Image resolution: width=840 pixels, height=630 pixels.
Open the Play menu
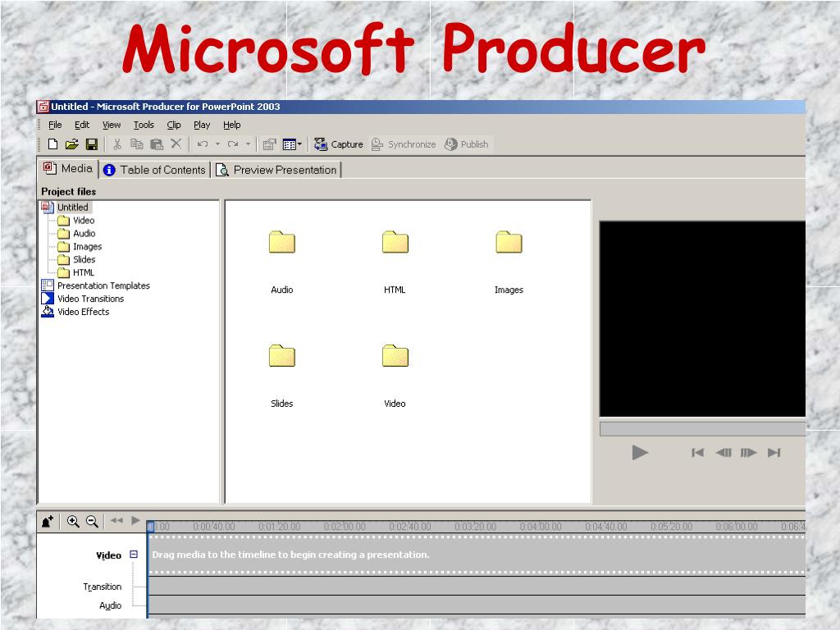pyautogui.click(x=202, y=125)
